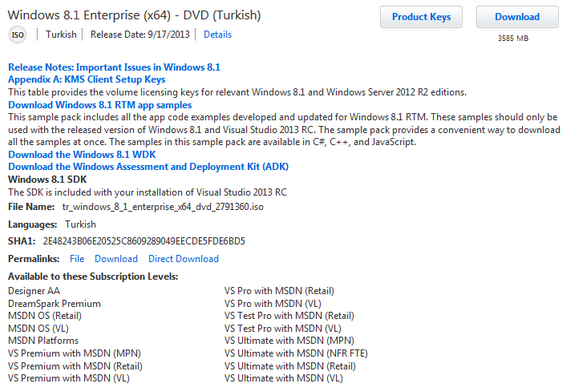The width and height of the screenshot is (565, 387).
Task: Click the Windows 8.1 SDK heading
Action: click(x=47, y=179)
